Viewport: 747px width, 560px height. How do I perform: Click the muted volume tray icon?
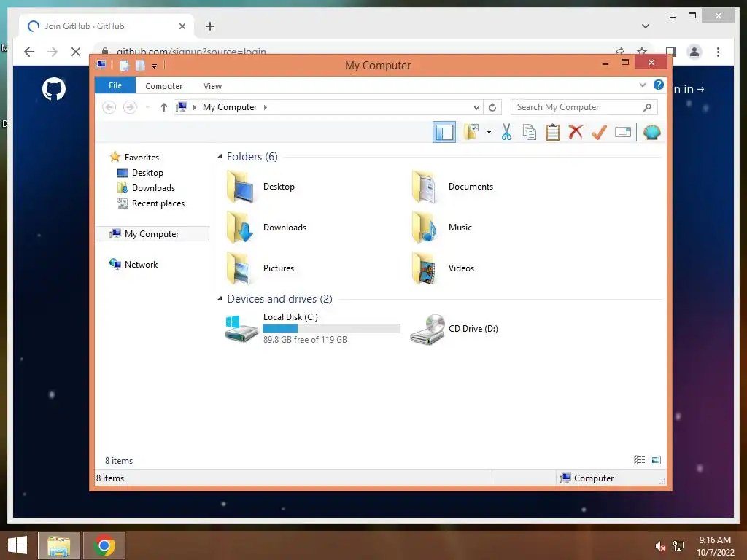659,546
